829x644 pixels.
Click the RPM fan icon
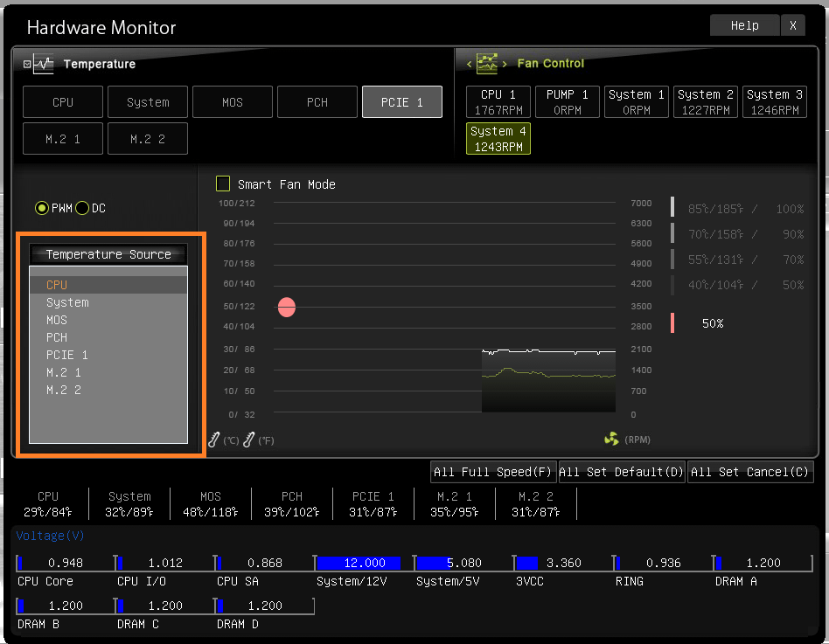coord(612,439)
